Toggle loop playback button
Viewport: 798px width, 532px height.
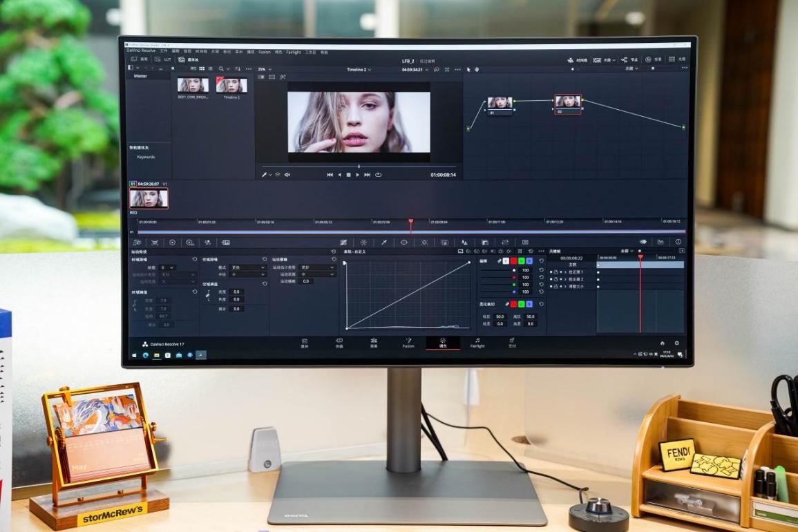coord(378,175)
